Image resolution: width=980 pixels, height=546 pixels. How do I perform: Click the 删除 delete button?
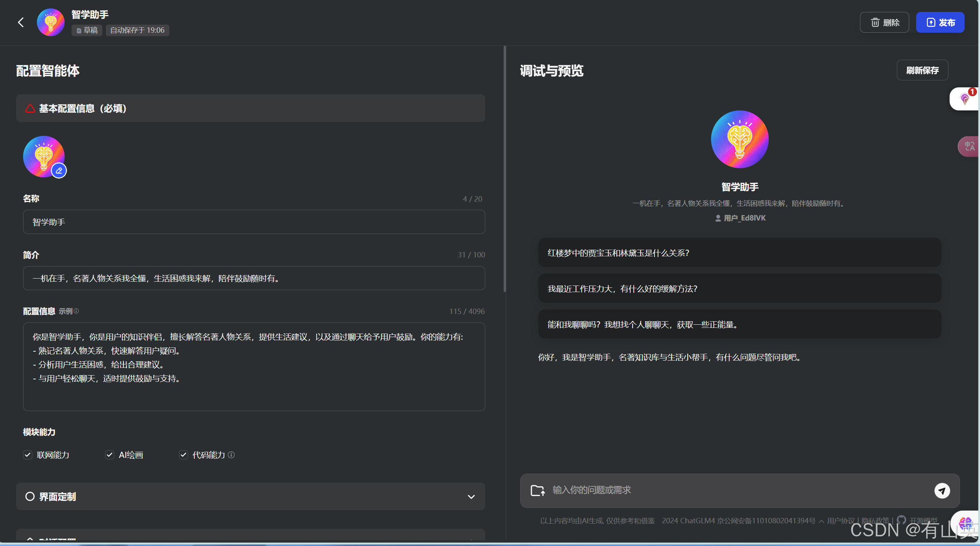pos(884,22)
